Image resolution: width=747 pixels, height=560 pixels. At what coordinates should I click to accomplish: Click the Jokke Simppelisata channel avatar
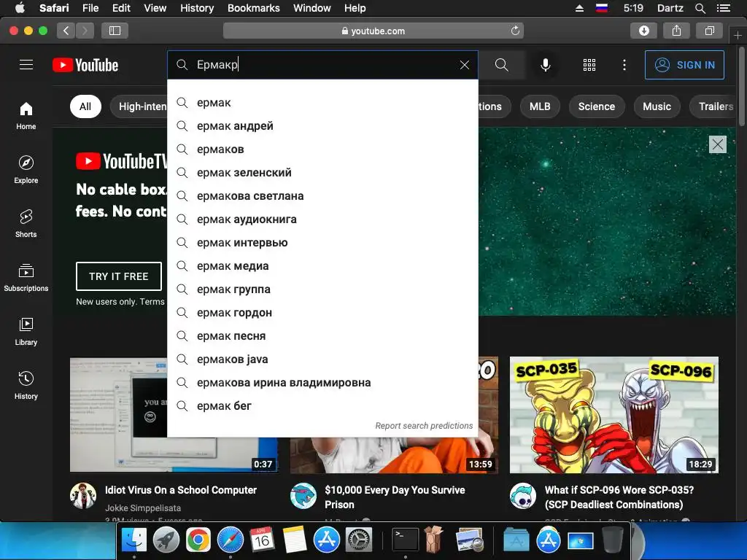click(x=83, y=496)
